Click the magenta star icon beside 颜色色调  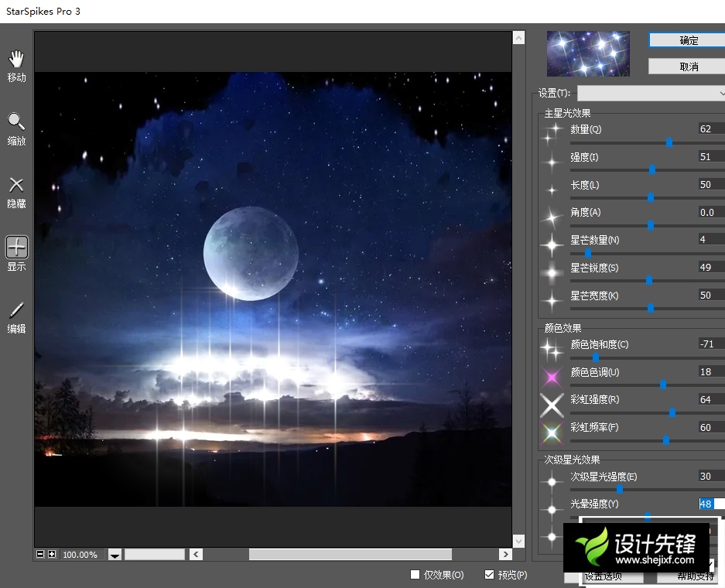552,378
